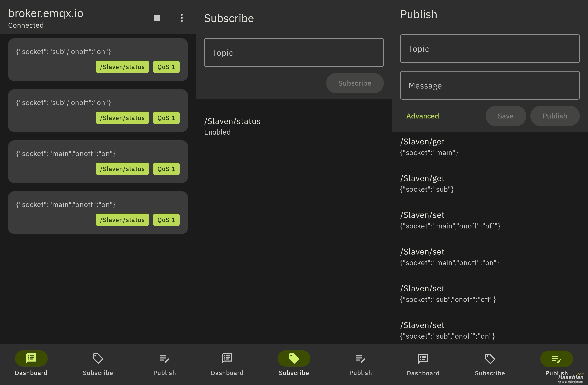Open the three-dot overflow menu beside broker.emqx.io
The width and height of the screenshot is (588, 385).
point(182,18)
